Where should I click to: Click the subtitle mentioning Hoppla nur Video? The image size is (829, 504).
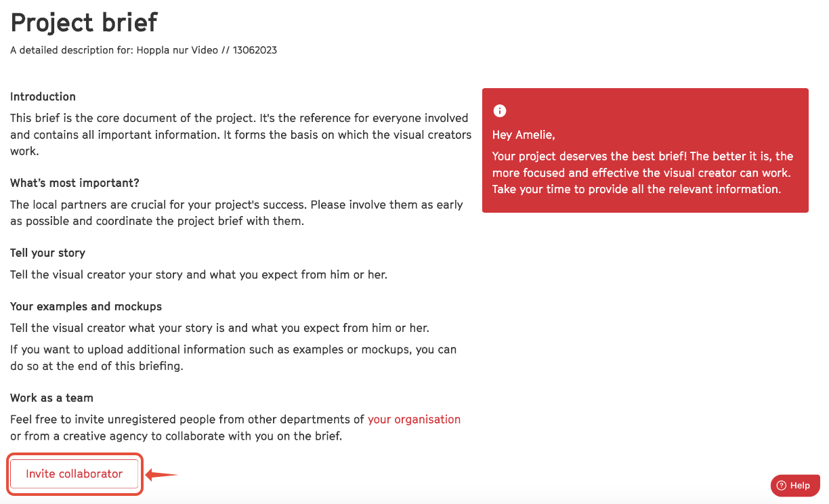click(x=144, y=50)
